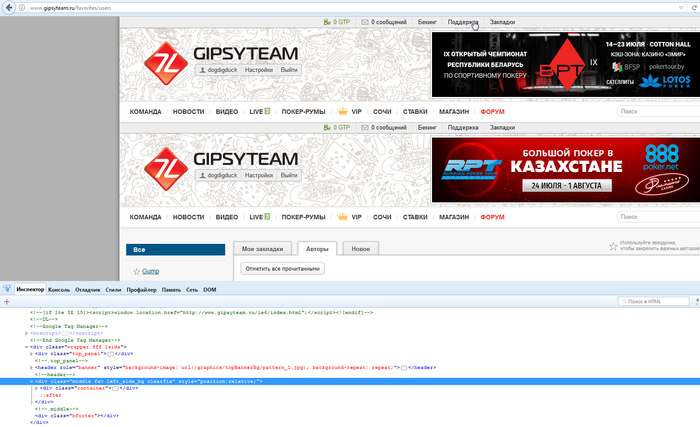Image resolution: width=700 pixels, height=427 pixels.
Task: Click the crown icon beside VIP in the lower menu
Action: click(x=342, y=217)
